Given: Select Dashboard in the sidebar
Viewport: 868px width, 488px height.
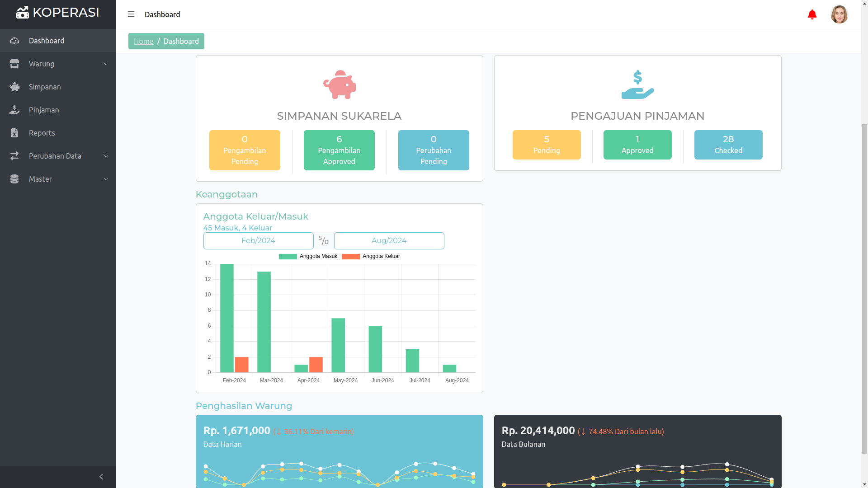Looking at the screenshot, I should point(47,41).
